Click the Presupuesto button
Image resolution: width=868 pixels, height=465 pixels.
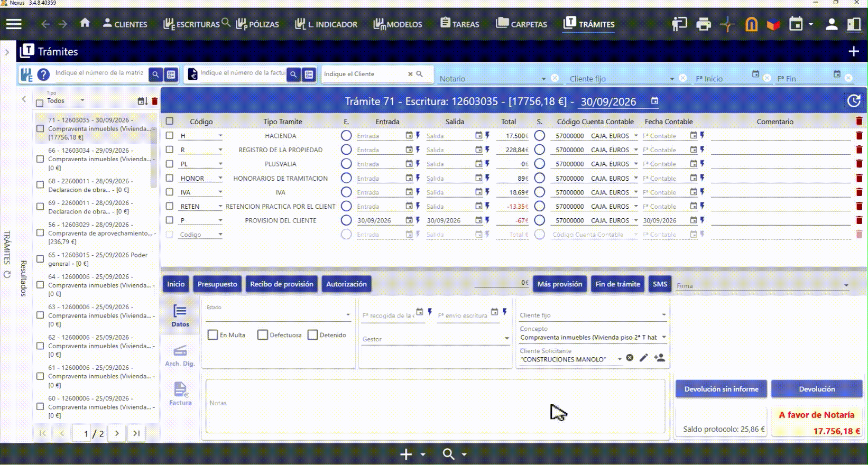click(x=217, y=284)
